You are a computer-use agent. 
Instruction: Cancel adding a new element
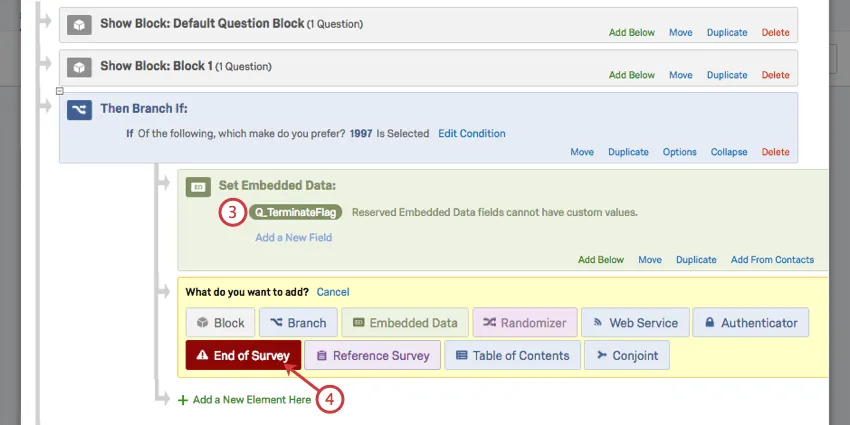click(333, 292)
